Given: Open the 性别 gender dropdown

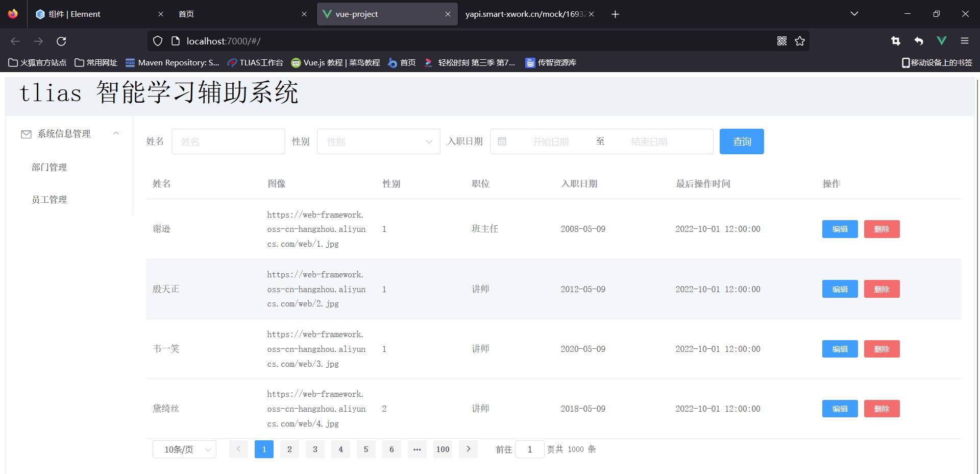Looking at the screenshot, I should [x=378, y=141].
